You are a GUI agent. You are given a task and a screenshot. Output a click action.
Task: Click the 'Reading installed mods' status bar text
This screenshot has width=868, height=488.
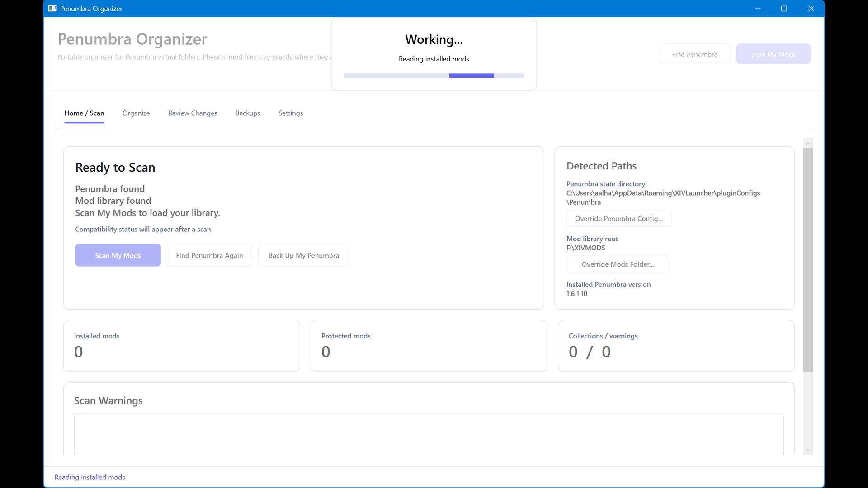90,477
